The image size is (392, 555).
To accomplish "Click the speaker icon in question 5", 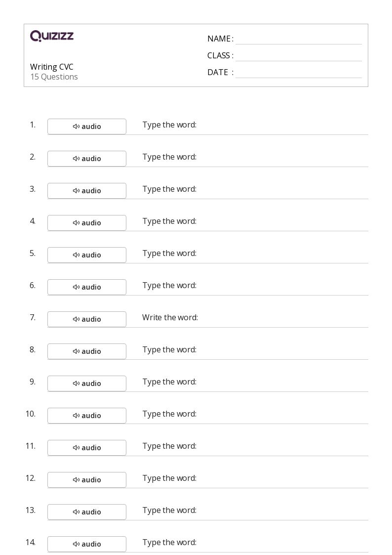I will pos(76,255).
